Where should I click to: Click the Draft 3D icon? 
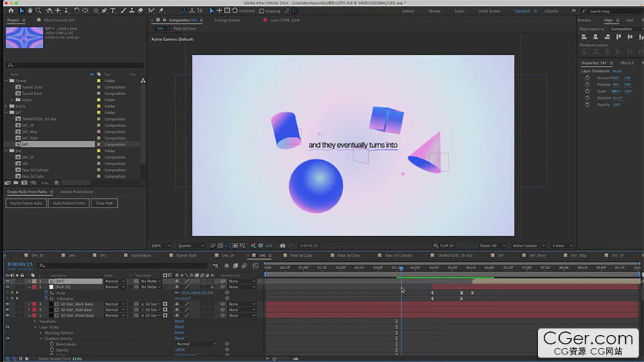click(435, 246)
